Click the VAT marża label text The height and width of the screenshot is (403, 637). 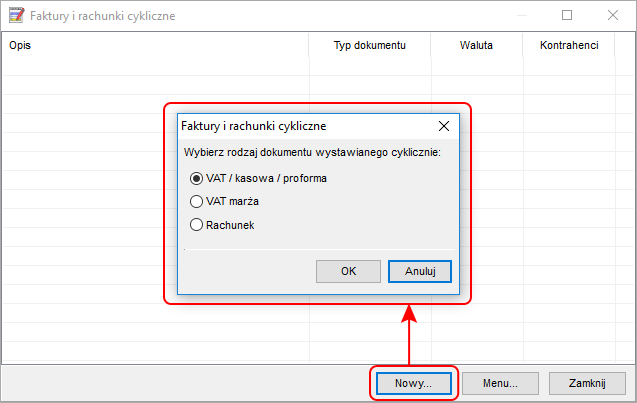(232, 202)
